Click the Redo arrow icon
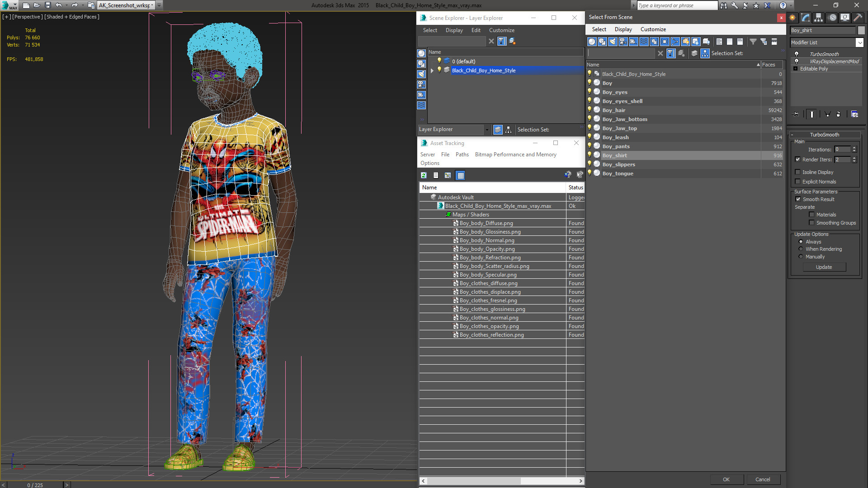This screenshot has height=488, width=868. [75, 5]
